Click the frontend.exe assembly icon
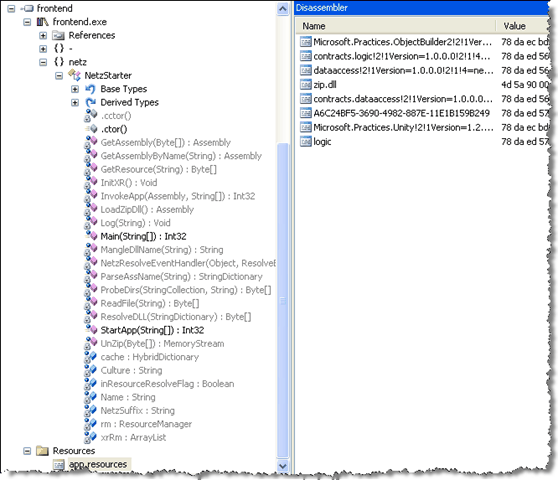 pyautogui.click(x=43, y=22)
